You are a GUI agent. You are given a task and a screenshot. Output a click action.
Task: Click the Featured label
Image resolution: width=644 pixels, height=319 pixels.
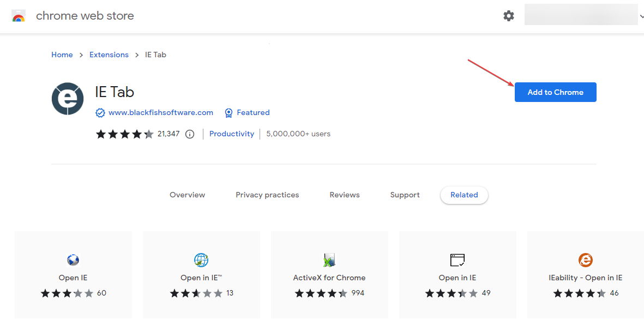(x=253, y=112)
